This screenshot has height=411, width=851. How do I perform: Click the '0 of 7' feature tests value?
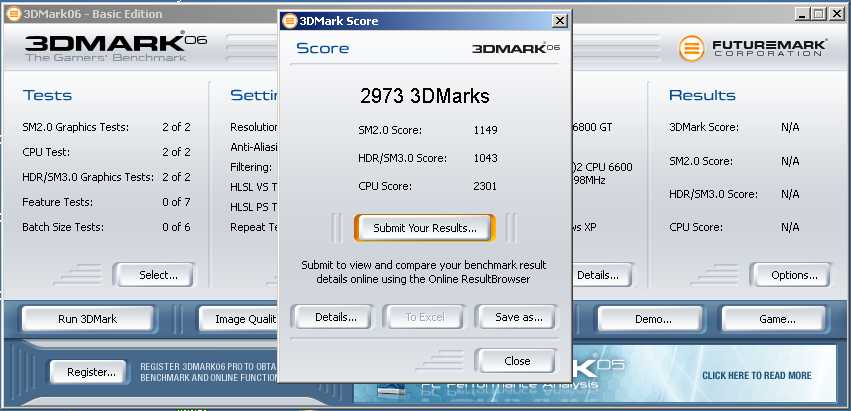click(x=176, y=203)
